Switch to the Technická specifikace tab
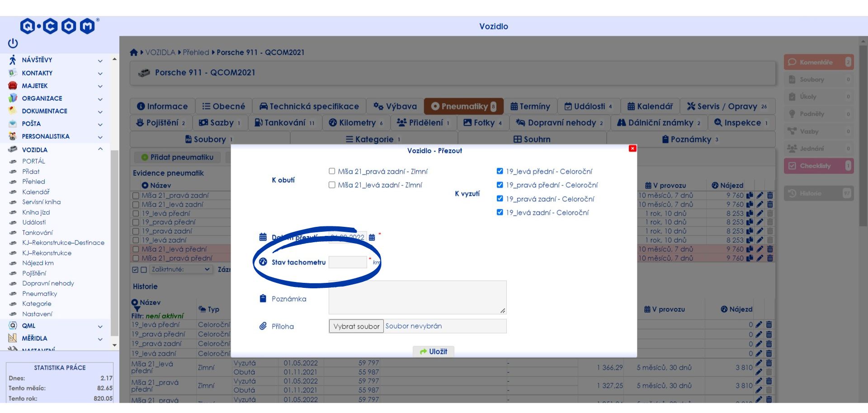 (x=309, y=106)
